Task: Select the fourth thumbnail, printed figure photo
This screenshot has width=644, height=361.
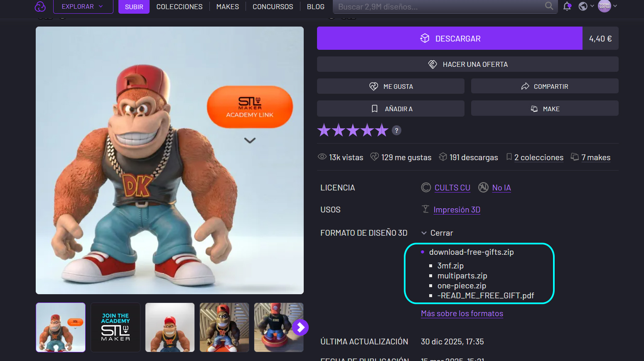Action: [x=224, y=327]
